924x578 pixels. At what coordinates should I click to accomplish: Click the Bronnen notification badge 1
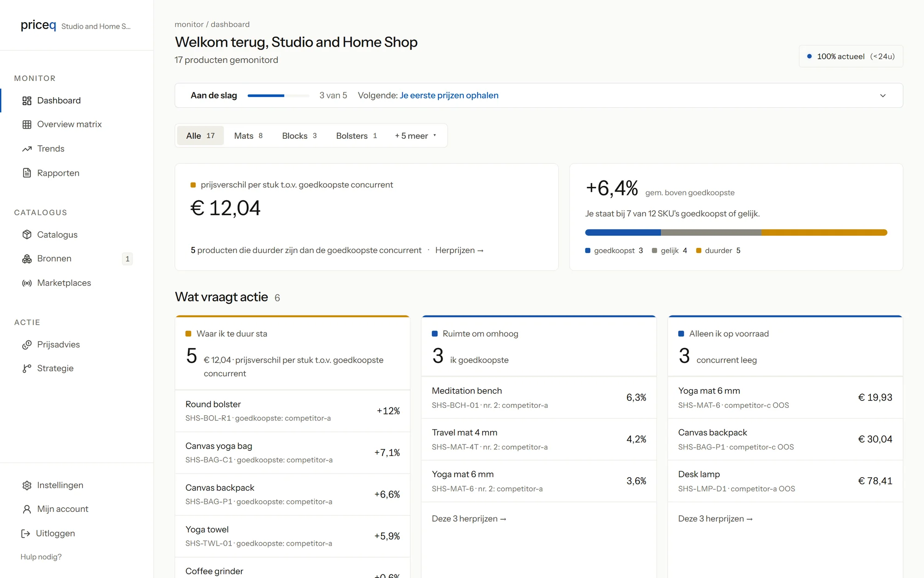click(x=128, y=259)
